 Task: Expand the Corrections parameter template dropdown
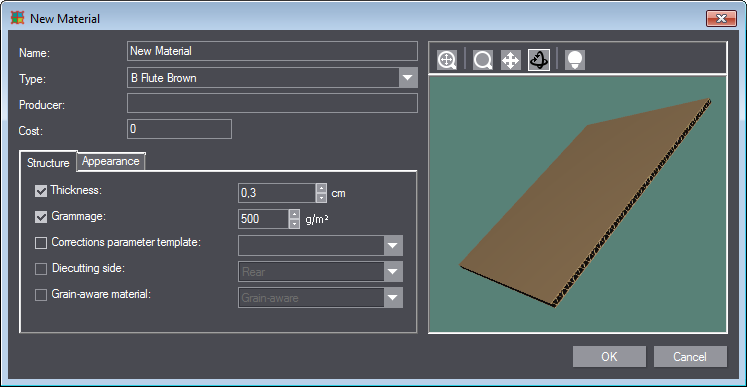point(321,245)
